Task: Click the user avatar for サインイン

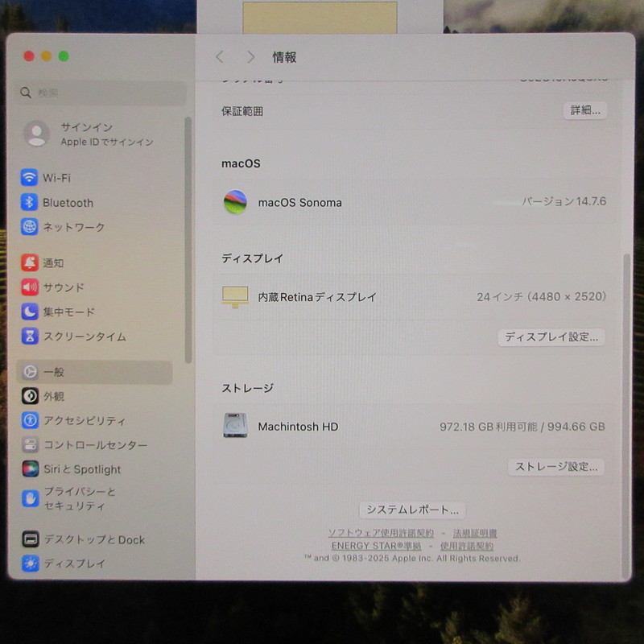Action: click(x=36, y=134)
